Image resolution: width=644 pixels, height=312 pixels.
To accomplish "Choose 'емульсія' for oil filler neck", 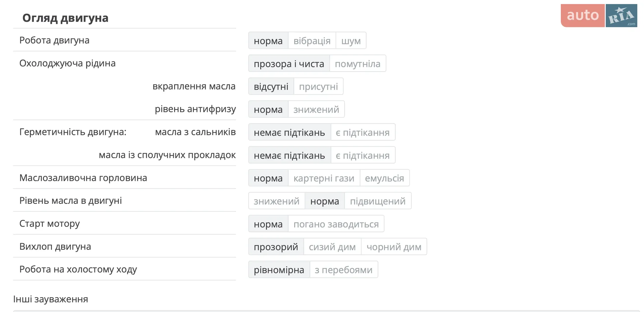I will [385, 178].
